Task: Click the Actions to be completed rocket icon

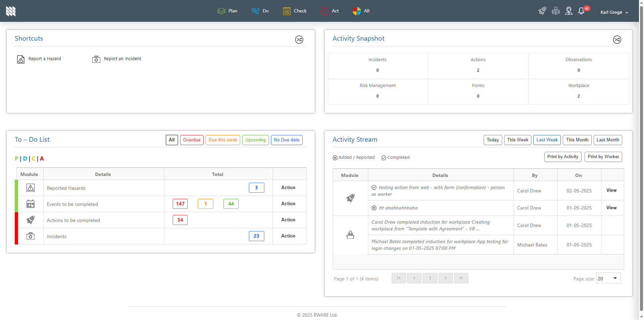Action: [31, 220]
